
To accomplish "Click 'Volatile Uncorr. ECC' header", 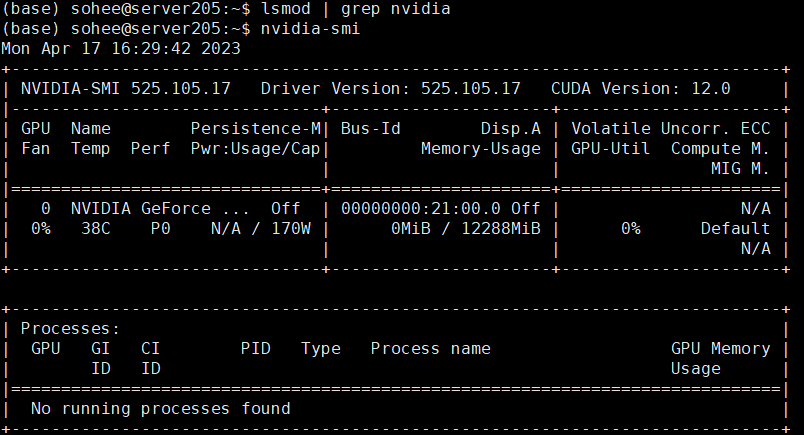I will [x=671, y=129].
